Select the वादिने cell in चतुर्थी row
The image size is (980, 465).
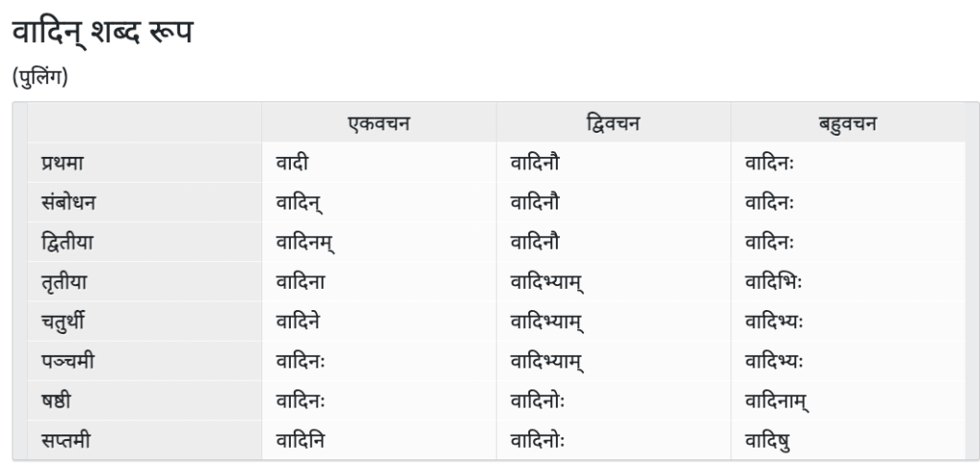(x=301, y=322)
